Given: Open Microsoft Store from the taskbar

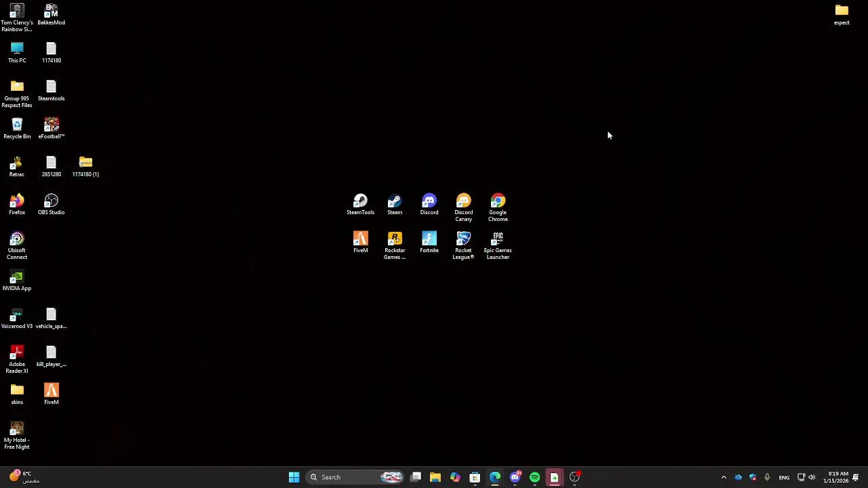Looking at the screenshot, I should click(x=475, y=477).
